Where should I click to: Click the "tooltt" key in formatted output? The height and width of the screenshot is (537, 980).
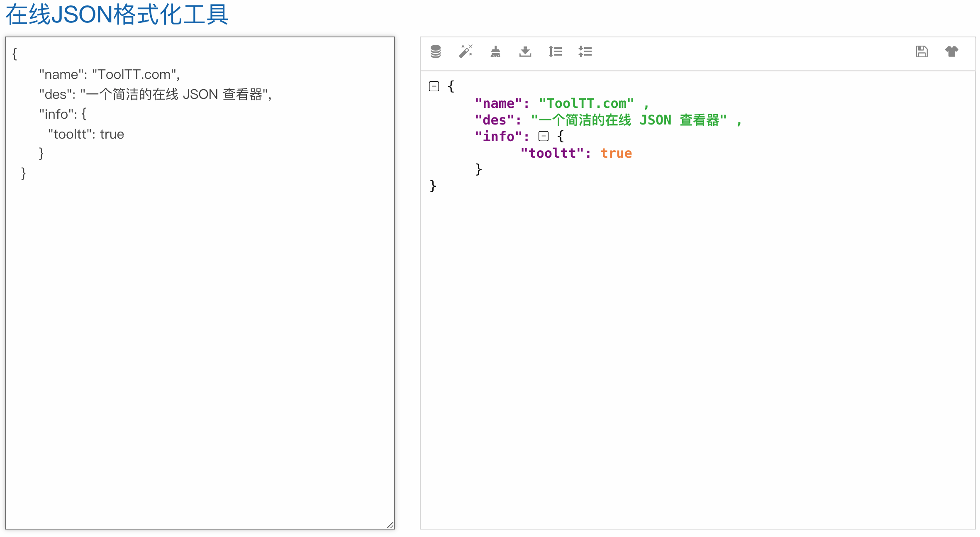(552, 153)
